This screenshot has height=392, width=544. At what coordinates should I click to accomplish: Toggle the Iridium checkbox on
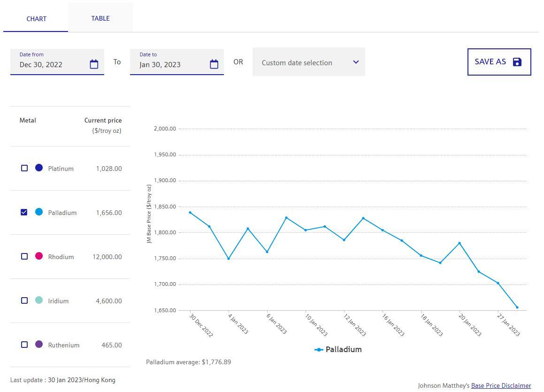[24, 300]
